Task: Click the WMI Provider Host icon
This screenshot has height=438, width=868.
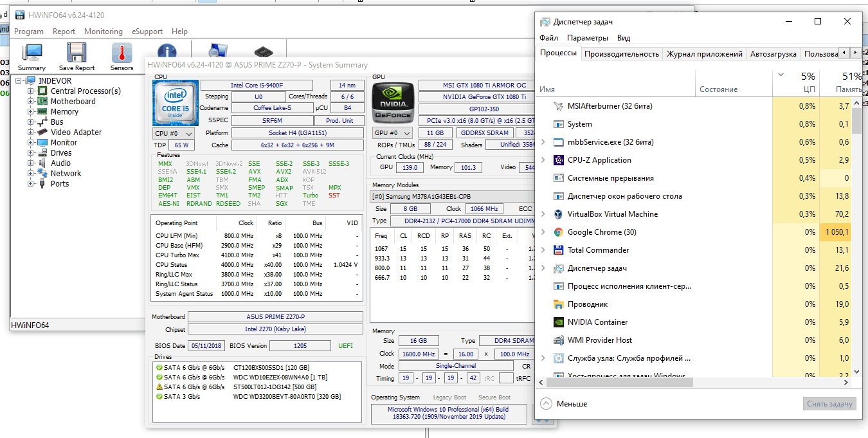Action: [558, 340]
